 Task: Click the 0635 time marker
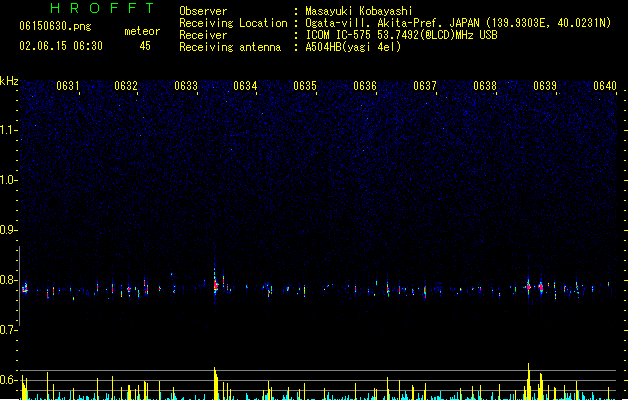pyautogui.click(x=305, y=86)
